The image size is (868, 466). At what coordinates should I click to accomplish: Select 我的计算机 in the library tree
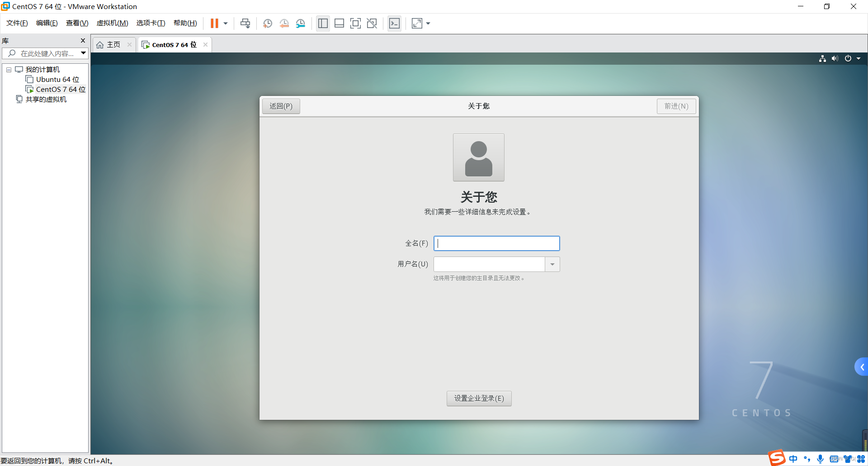pos(42,70)
